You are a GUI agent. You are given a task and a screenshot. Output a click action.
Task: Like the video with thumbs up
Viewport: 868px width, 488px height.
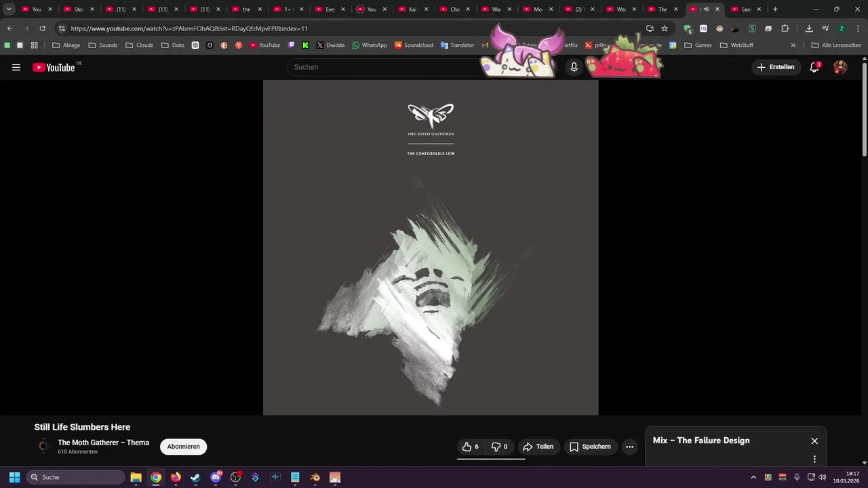pyautogui.click(x=471, y=447)
